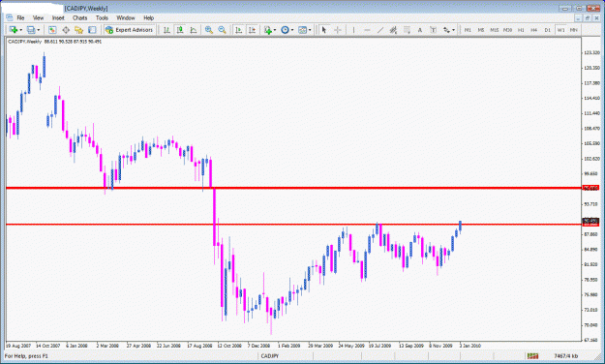Switch timeframe to MN monthly
Image resolution: width=605 pixels, height=364 pixels.
click(574, 30)
